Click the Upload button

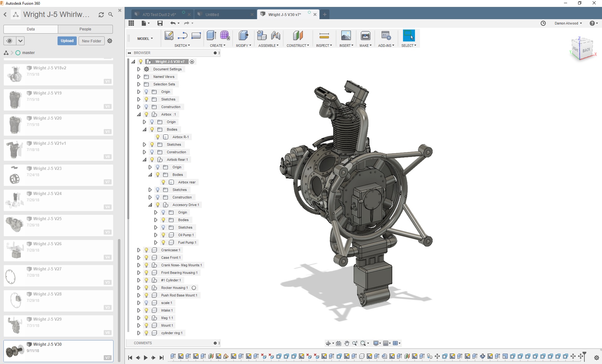tap(67, 41)
